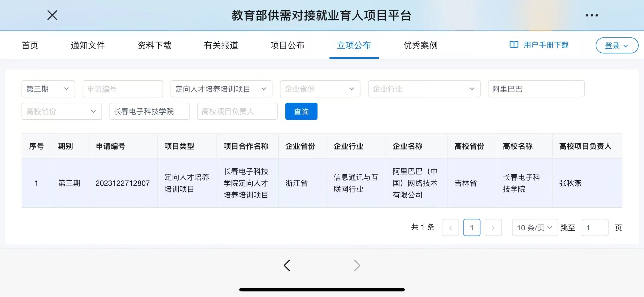Select page 1 in pagination
Viewport: 644px width, 297px height.
[x=472, y=227]
